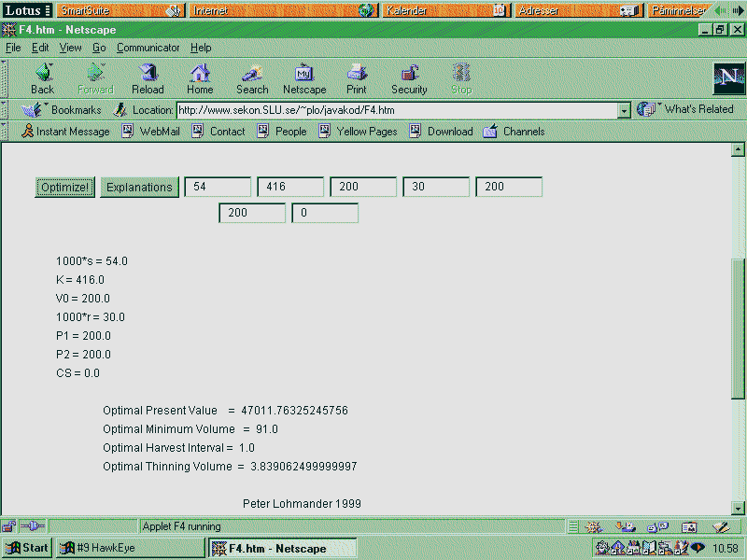The height and width of the screenshot is (560, 747).
Task: Reload the current page
Action: click(x=148, y=79)
